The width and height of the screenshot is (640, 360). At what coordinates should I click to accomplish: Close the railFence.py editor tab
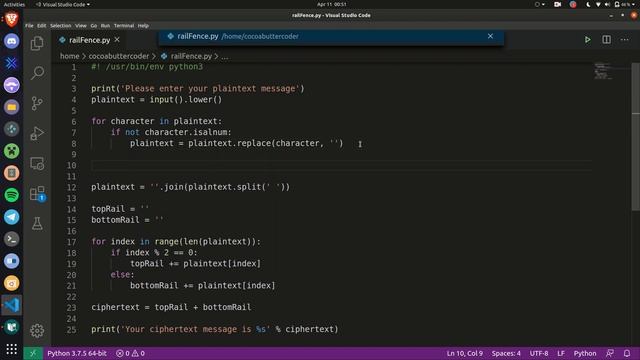[117, 40]
